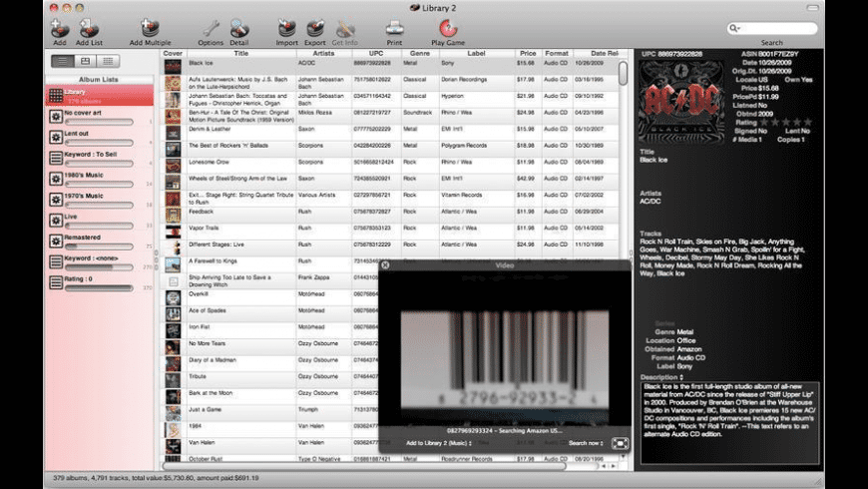Click the Add album toolbar icon

point(60,28)
